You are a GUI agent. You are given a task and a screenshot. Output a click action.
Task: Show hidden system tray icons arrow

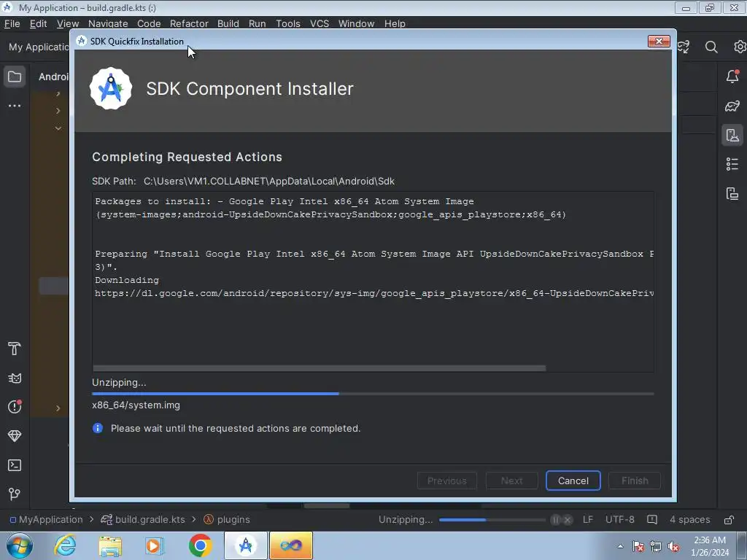click(x=620, y=546)
